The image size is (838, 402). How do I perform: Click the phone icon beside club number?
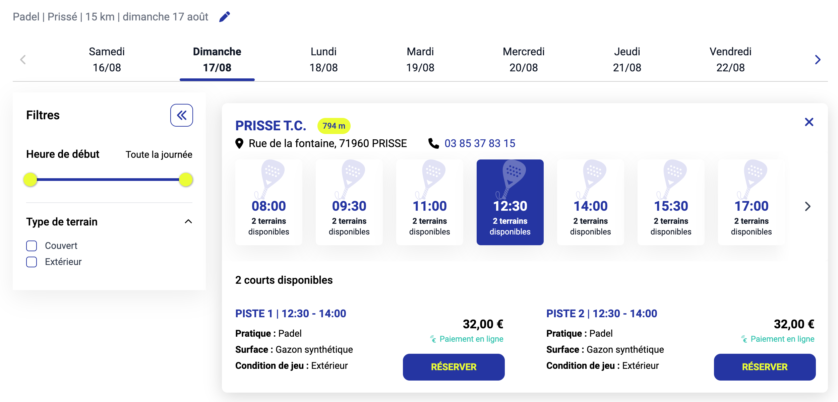433,144
